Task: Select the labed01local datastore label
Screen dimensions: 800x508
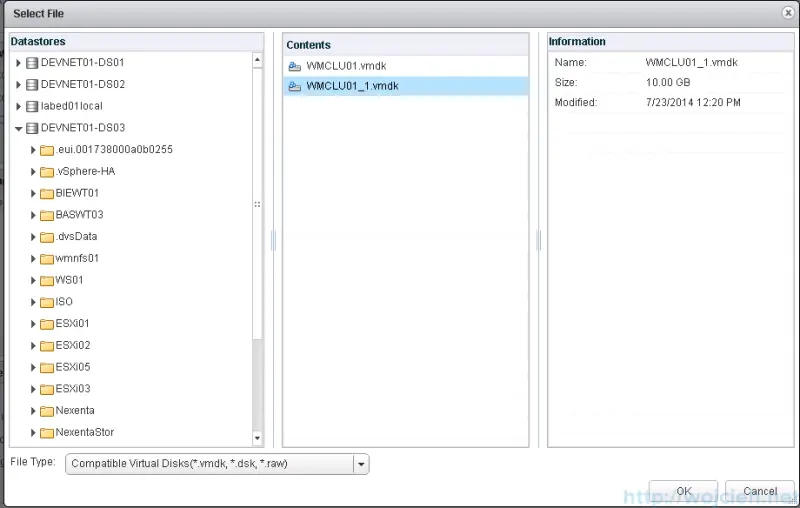Action: [x=71, y=106]
